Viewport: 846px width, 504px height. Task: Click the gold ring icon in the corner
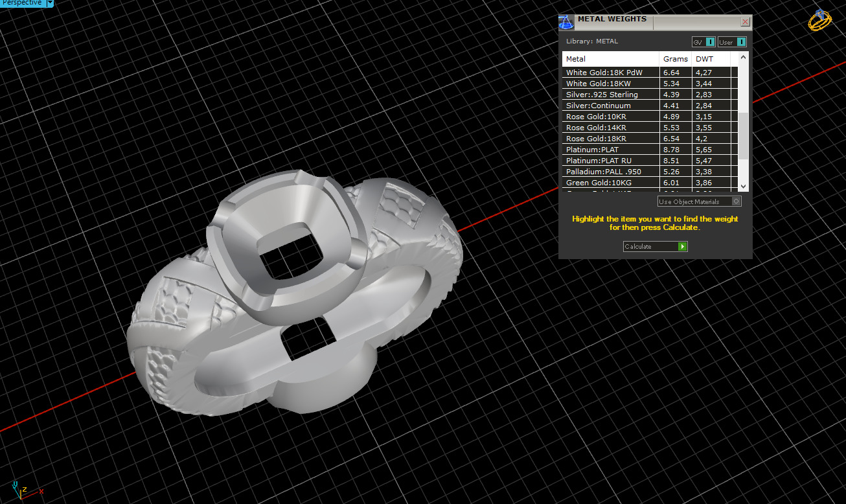tap(819, 20)
